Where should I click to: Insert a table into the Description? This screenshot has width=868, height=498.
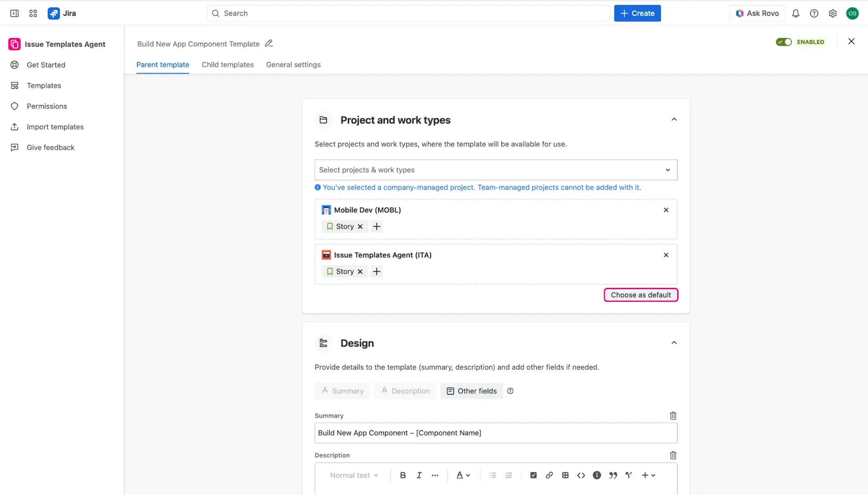(x=565, y=475)
